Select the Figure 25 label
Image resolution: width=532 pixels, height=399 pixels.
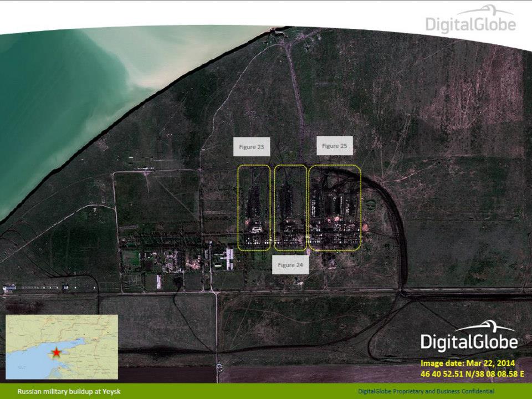click(335, 146)
